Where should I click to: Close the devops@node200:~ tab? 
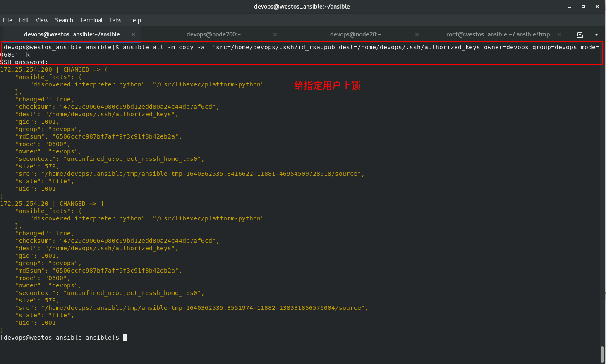click(275, 34)
